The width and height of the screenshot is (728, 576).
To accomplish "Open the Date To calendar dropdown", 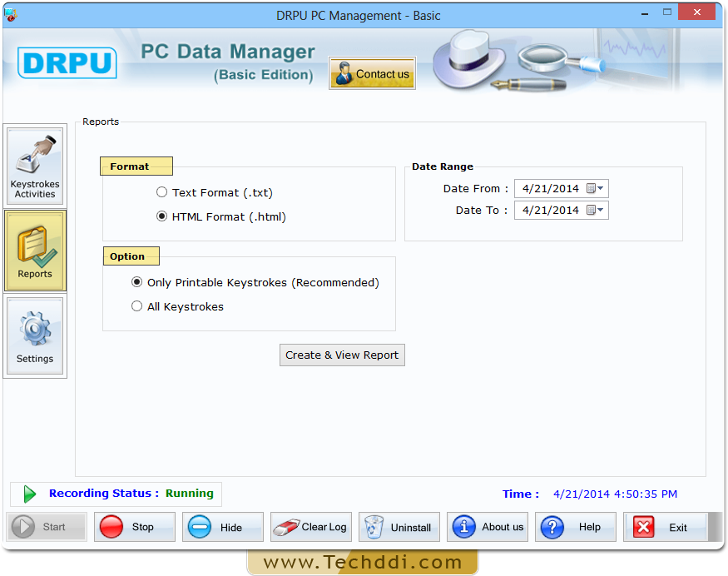I will click(x=595, y=210).
